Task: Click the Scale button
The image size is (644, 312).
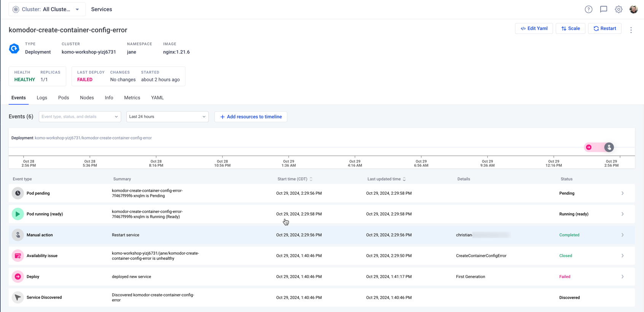Action: tap(570, 29)
